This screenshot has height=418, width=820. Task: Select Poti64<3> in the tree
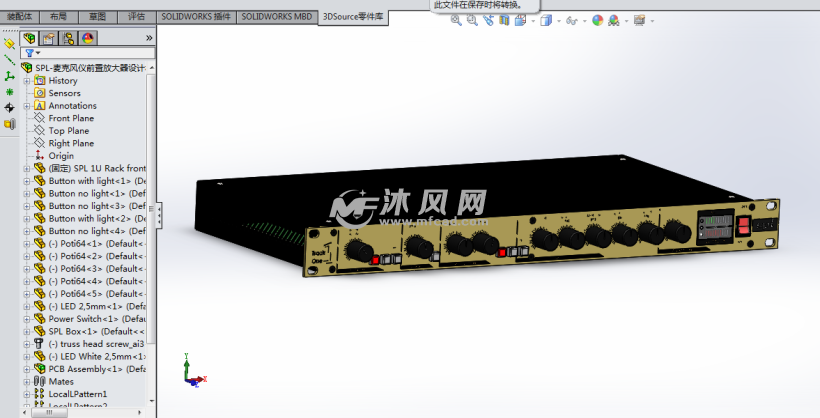[89, 269]
